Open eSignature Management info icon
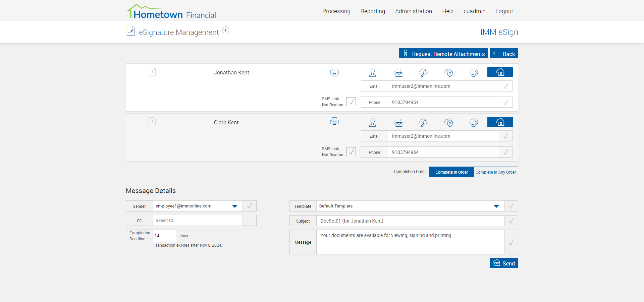This screenshot has width=644, height=302. (x=226, y=30)
